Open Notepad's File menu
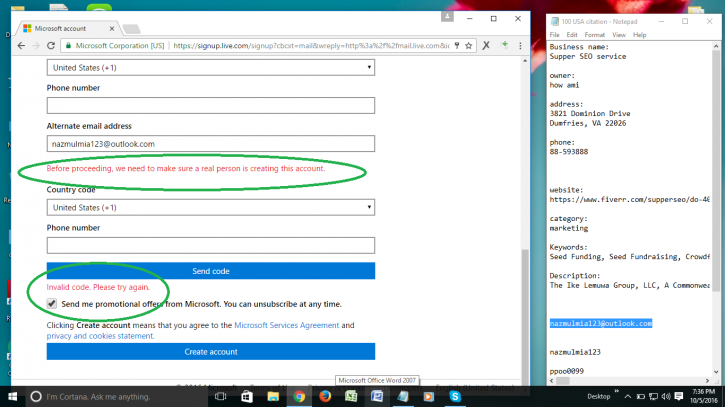Image resolution: width=725 pixels, height=407 pixels. click(x=554, y=35)
